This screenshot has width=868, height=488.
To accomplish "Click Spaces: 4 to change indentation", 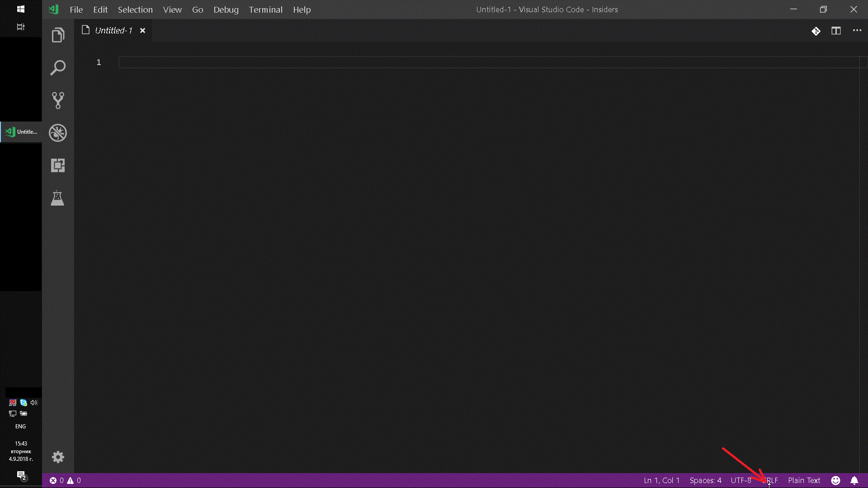I will coord(705,480).
